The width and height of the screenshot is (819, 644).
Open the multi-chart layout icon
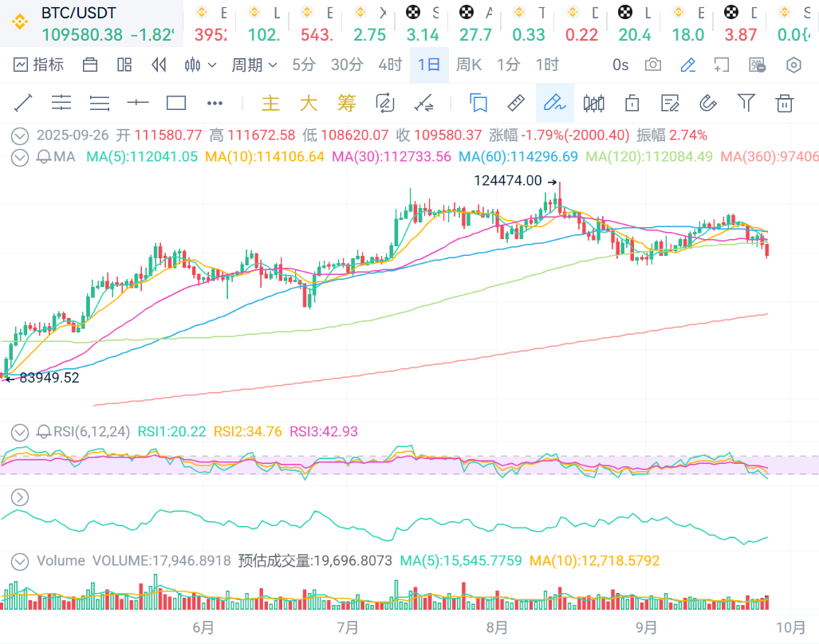pos(124,65)
